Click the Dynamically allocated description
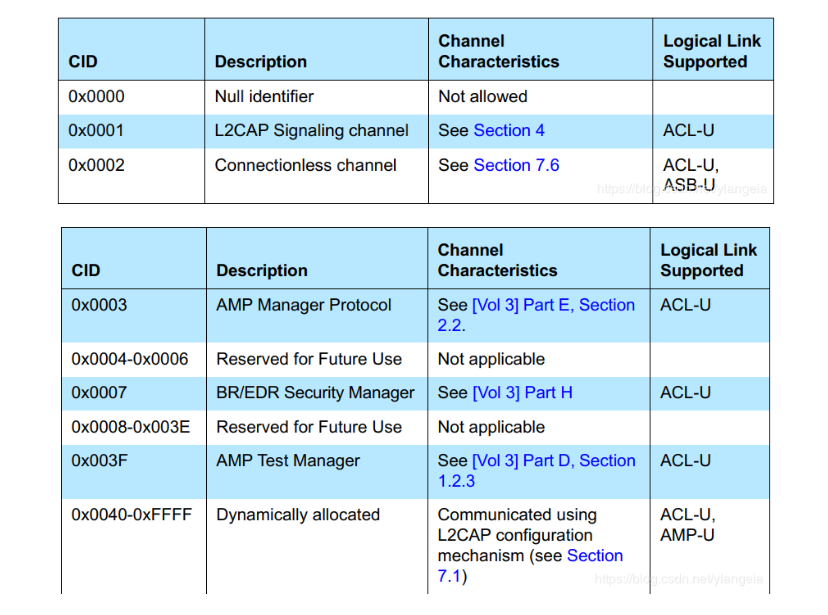828x615 pixels. tap(298, 515)
